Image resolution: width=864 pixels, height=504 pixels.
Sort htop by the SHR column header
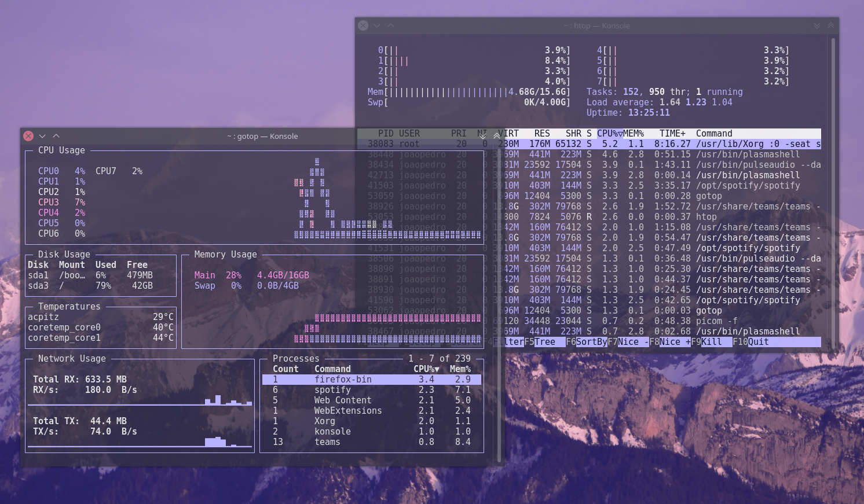[x=573, y=134]
